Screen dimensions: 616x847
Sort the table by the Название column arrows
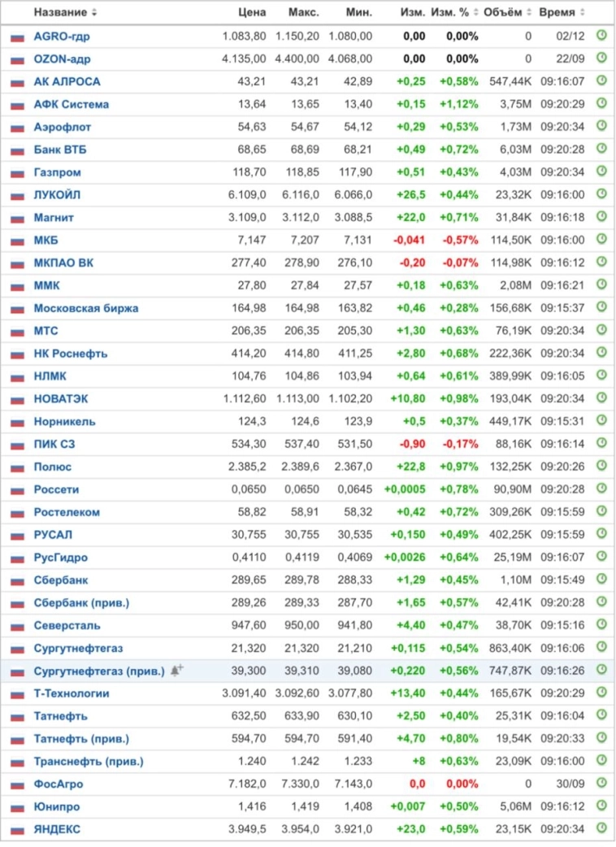click(94, 13)
